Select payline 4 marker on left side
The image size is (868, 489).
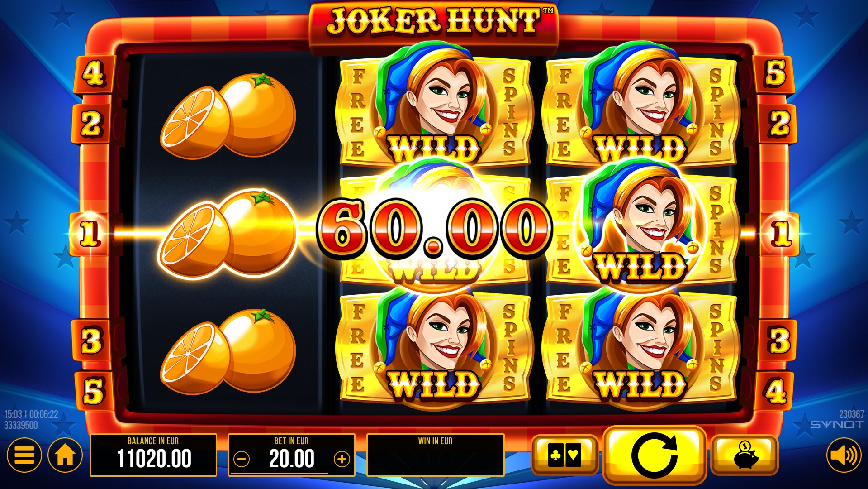click(94, 74)
